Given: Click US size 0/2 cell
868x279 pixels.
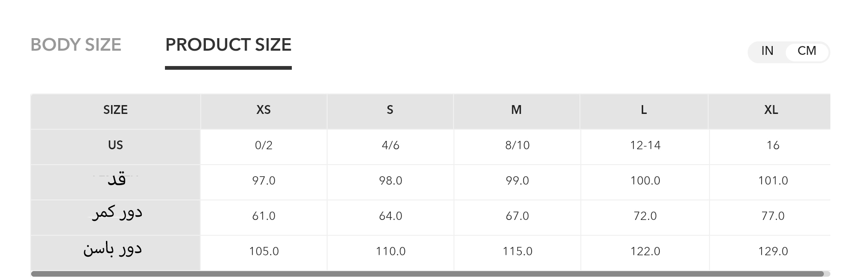Looking at the screenshot, I should [x=263, y=146].
